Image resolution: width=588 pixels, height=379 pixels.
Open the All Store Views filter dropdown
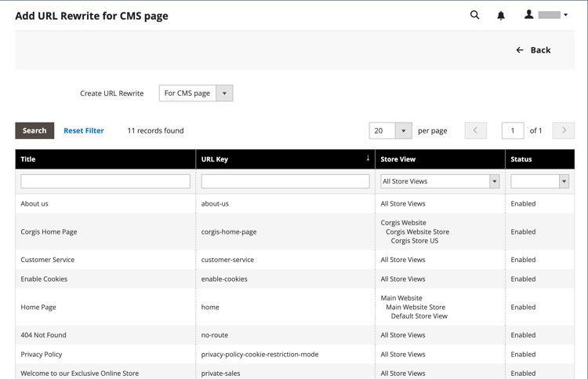[440, 181]
